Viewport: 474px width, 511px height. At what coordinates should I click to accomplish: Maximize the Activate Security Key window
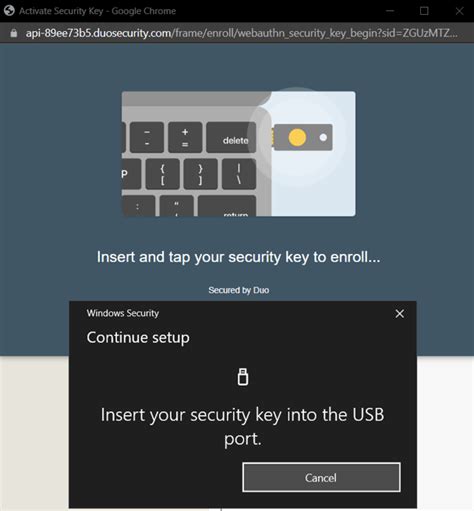(x=424, y=11)
